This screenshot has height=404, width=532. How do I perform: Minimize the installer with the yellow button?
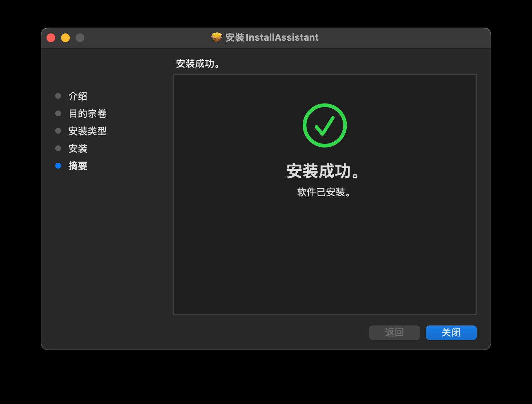(x=65, y=38)
